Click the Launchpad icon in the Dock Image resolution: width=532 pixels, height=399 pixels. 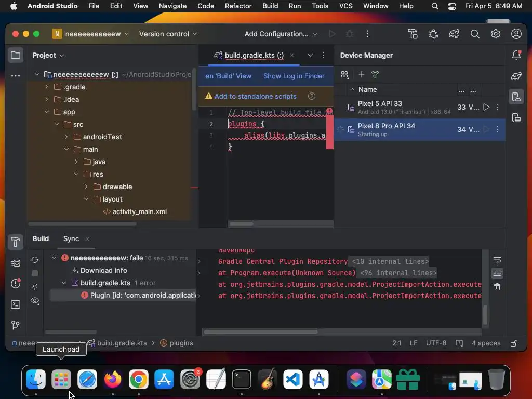(x=61, y=379)
